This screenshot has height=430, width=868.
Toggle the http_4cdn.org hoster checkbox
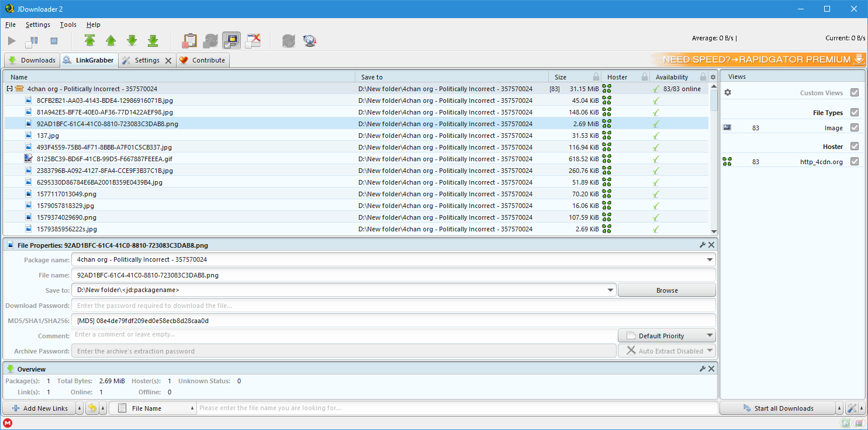pos(855,161)
